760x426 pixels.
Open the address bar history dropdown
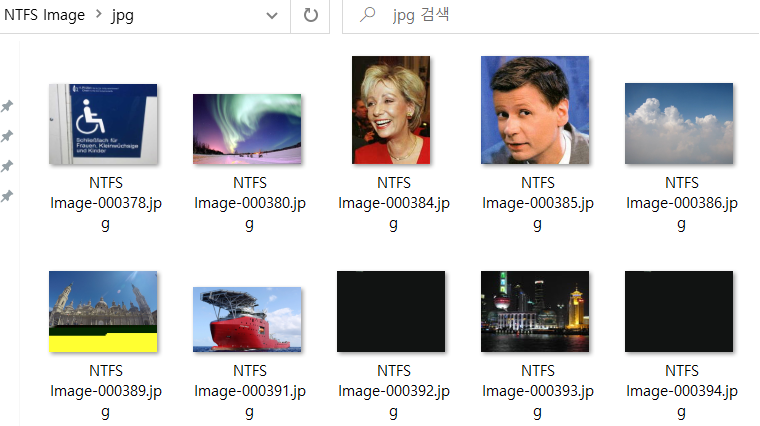click(x=272, y=16)
